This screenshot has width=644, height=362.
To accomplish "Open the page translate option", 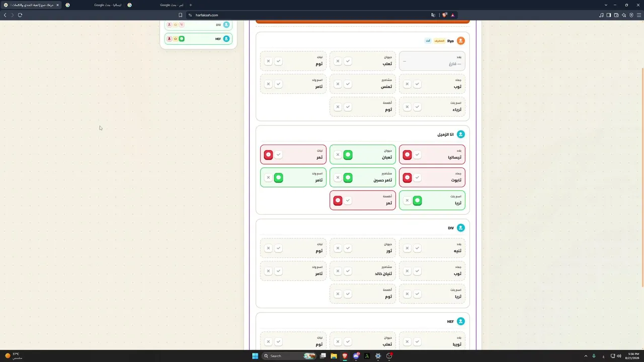I will [x=433, y=15].
